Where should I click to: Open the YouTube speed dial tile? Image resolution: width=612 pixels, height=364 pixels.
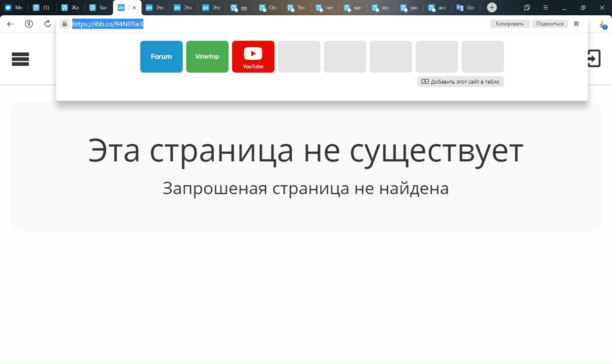click(x=253, y=56)
